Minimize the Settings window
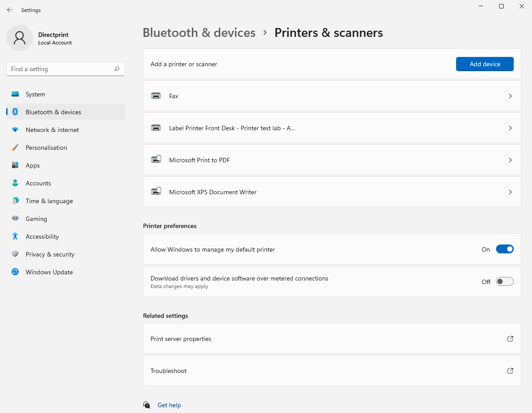This screenshot has height=413, width=532. [481, 6]
